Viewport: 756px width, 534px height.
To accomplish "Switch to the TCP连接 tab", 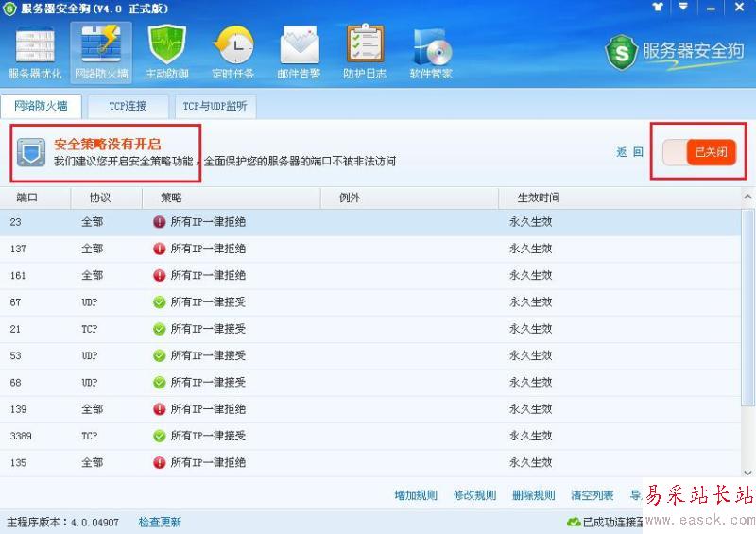I will coord(128,106).
